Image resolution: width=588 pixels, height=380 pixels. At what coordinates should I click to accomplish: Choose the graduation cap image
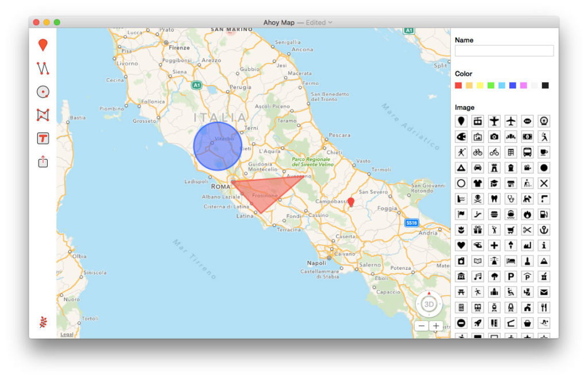[x=494, y=183]
